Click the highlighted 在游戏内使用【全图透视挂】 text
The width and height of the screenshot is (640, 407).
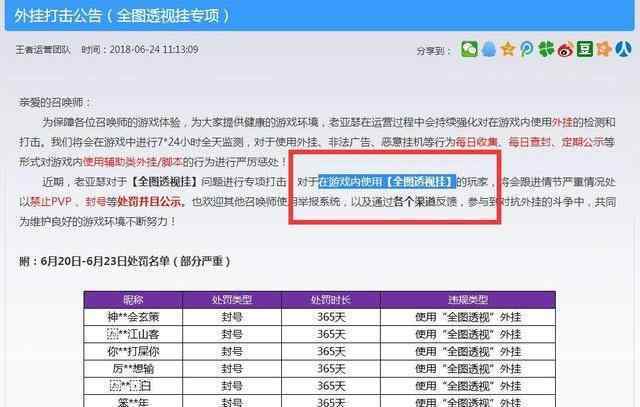point(386,181)
